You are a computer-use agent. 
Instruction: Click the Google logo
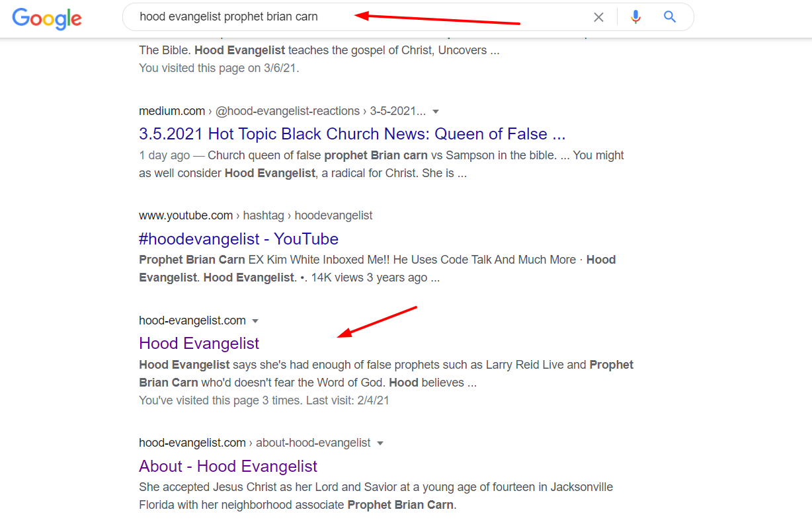coord(47,18)
